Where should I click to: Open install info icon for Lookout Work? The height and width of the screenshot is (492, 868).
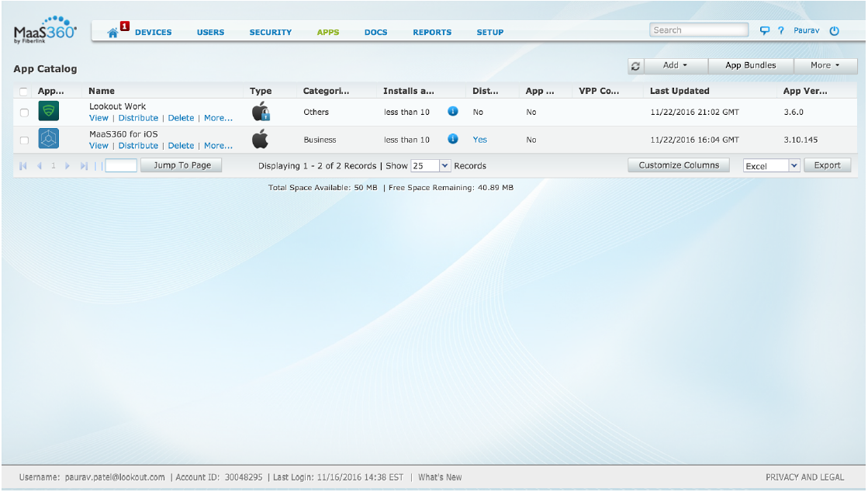453,112
